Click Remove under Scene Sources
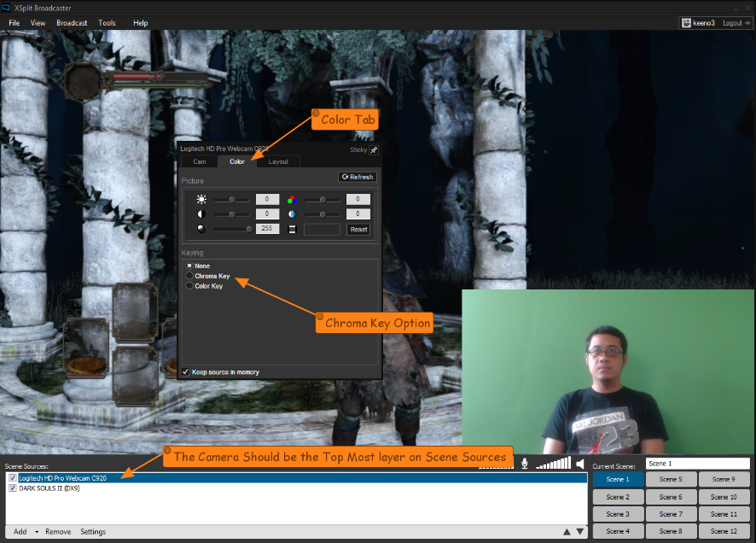756x543 pixels. pyautogui.click(x=58, y=531)
